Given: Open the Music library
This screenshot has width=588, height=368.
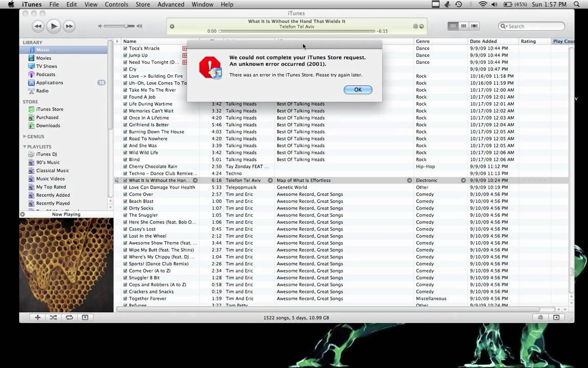Looking at the screenshot, I should click(x=43, y=50).
